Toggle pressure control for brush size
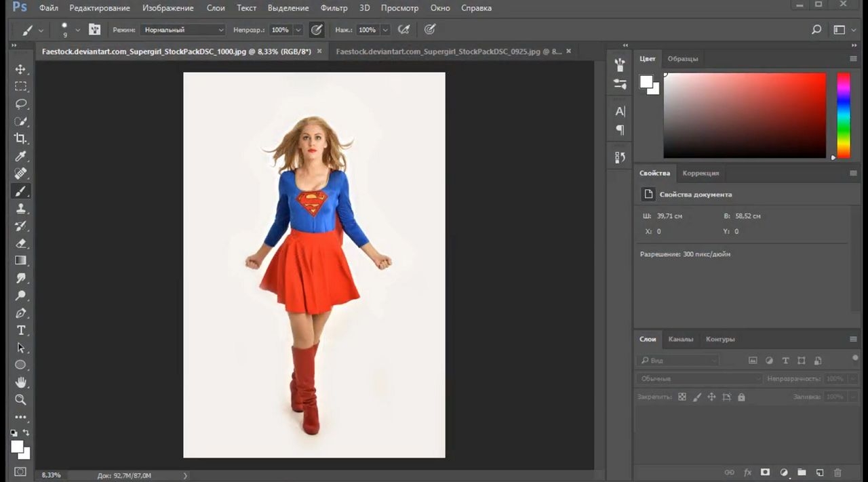868x482 pixels. (x=430, y=30)
